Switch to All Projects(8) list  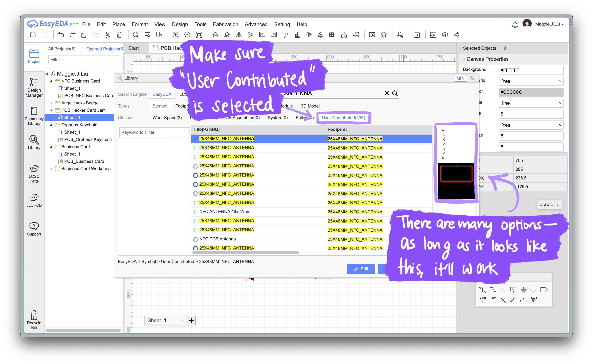[62, 49]
